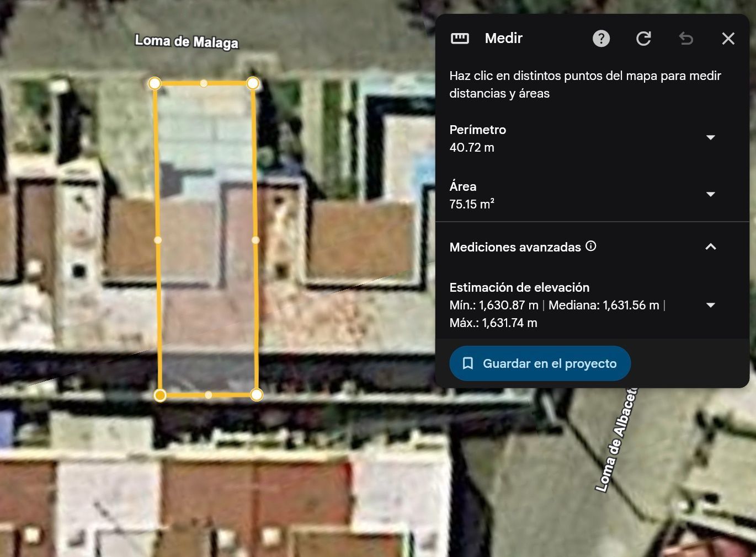Click the bookmark icon in Guardar button
This screenshot has width=756, height=557.
[x=468, y=363]
